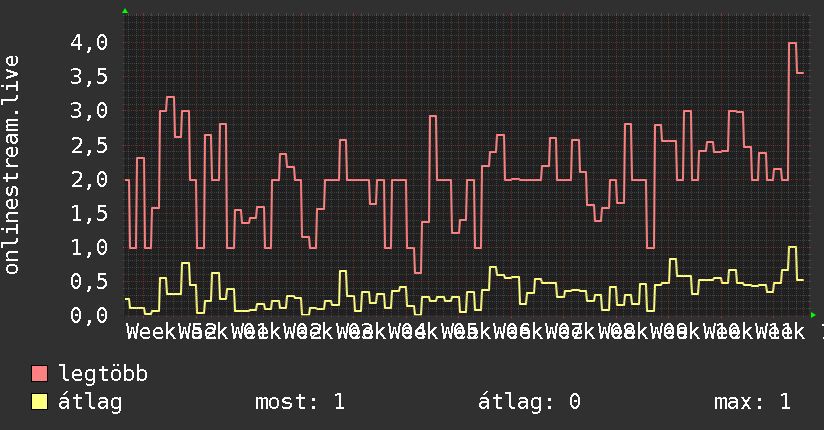Click the 1,5 y-axis label
824x430 pixels.
89,214
